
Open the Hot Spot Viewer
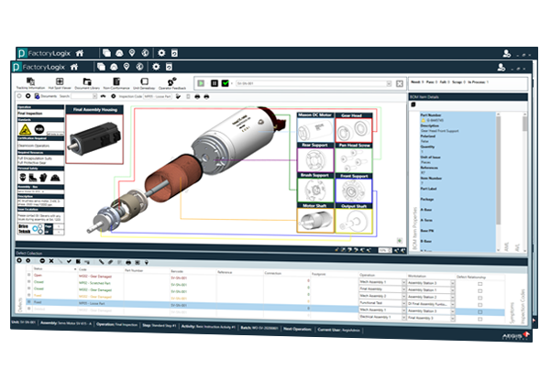click(60, 83)
